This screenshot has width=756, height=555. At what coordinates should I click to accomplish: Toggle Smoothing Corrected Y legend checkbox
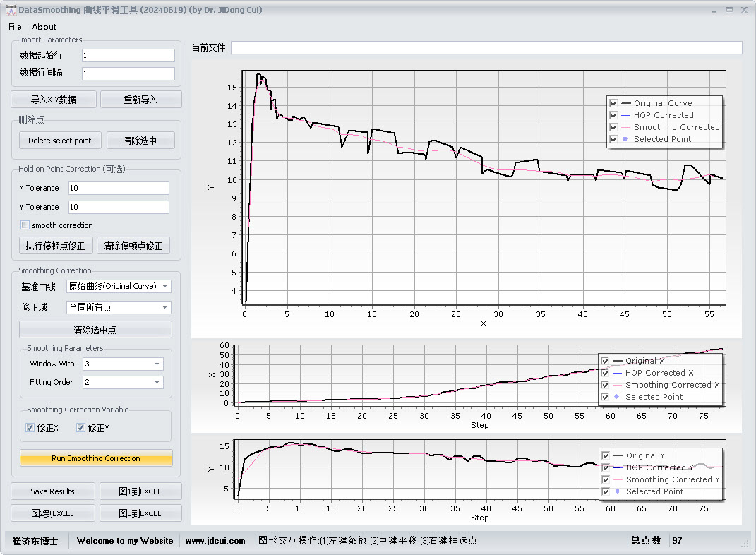606,479
